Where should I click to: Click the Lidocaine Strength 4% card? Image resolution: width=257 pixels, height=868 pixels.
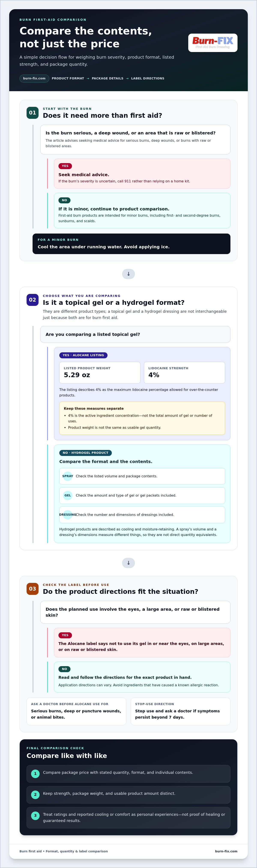(x=184, y=373)
